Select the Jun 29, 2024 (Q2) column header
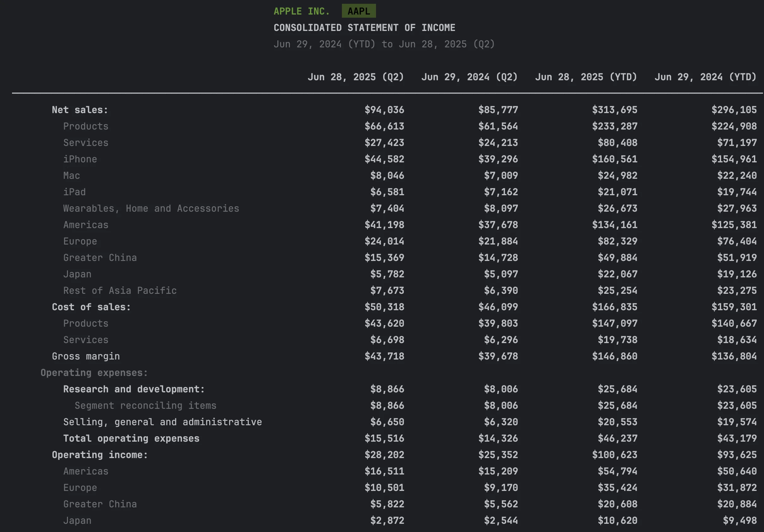The image size is (764, 532). click(x=470, y=77)
